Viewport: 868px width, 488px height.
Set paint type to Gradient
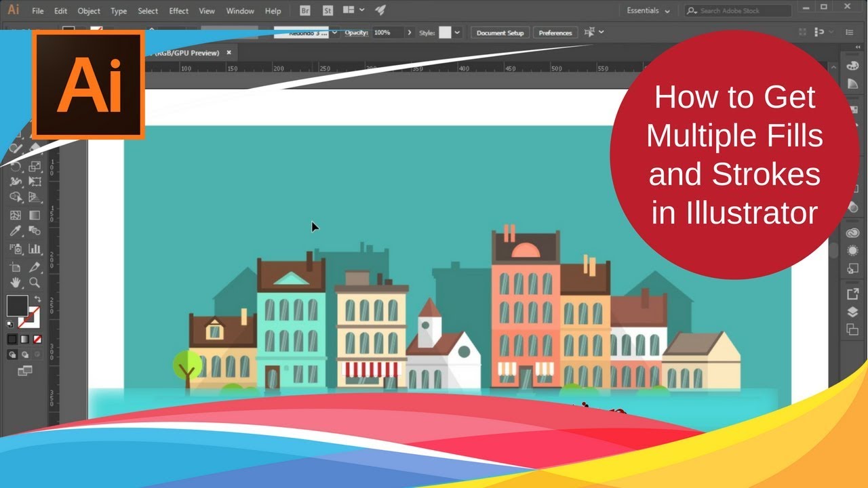25,339
